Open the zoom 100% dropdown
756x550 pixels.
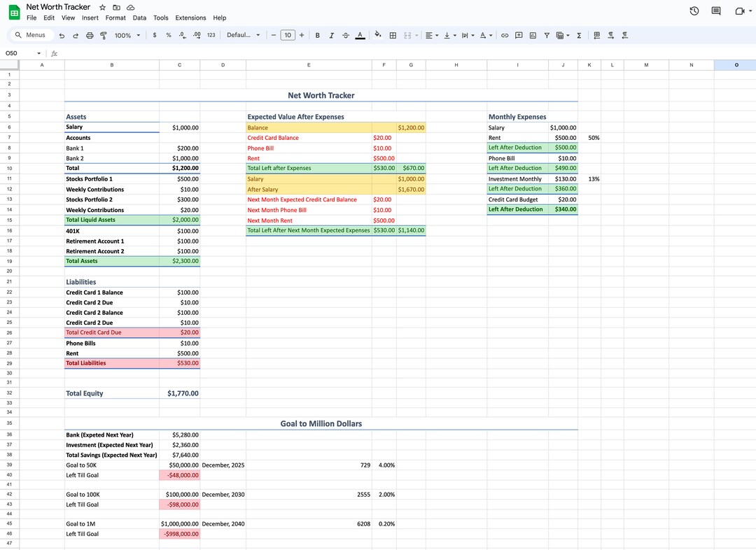(127, 35)
